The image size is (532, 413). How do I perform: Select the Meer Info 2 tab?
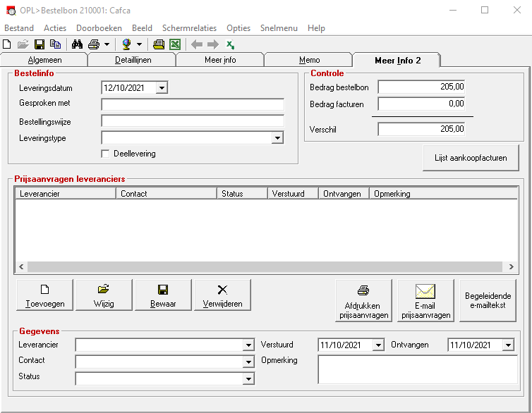[x=397, y=61]
